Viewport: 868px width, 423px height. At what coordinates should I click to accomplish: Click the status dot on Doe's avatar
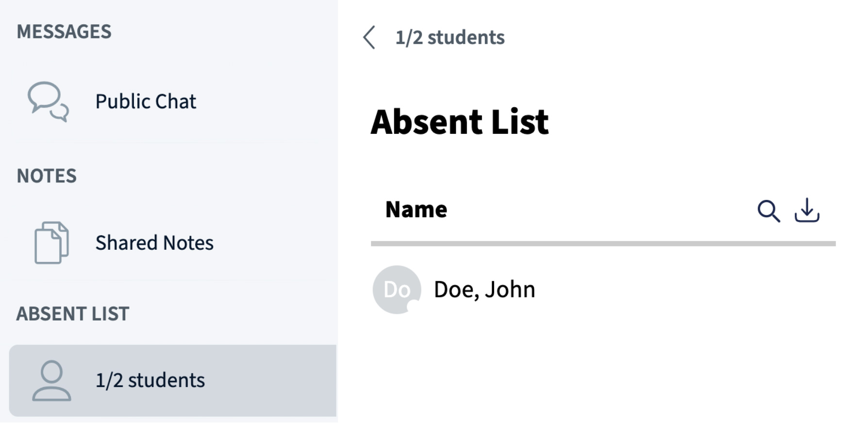tap(413, 306)
